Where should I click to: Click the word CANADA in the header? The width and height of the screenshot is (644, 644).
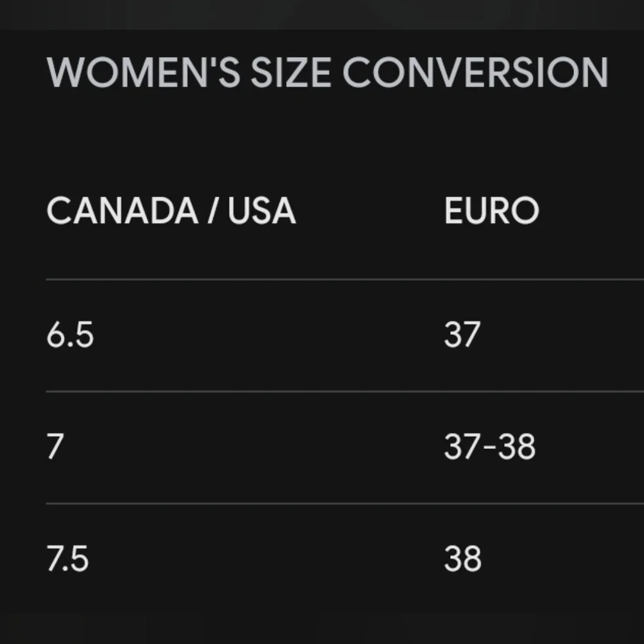[123, 211]
